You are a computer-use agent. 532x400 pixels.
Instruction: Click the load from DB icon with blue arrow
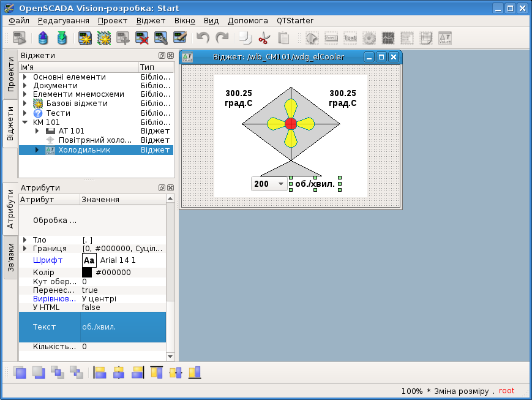pyautogui.click(x=43, y=39)
